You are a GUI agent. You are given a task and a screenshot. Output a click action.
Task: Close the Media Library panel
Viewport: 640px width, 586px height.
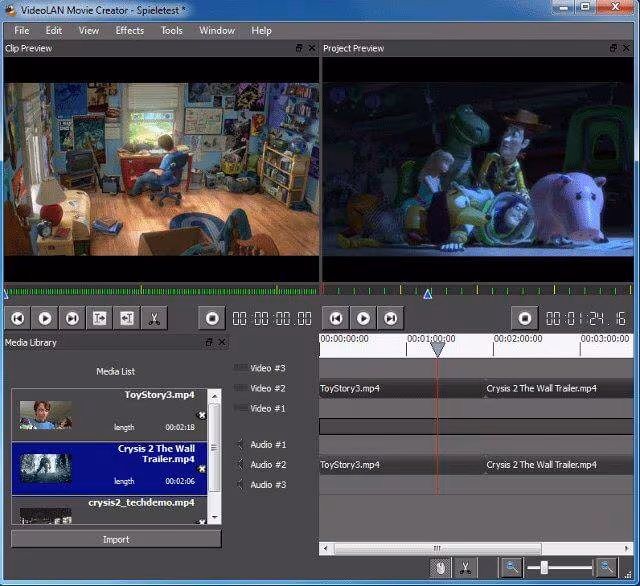pyautogui.click(x=222, y=342)
